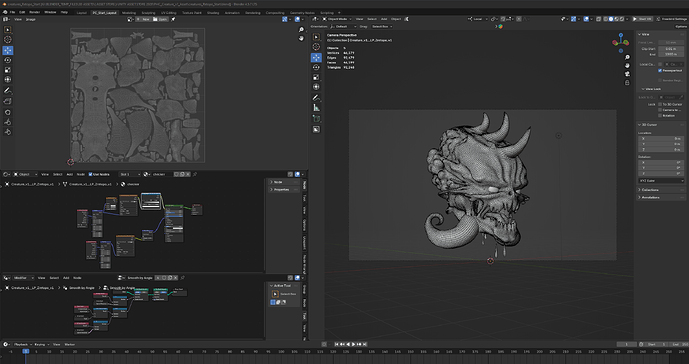Enable the Lock Rotation checkbox
Viewport: 689px width, 364px height.
pos(660,116)
